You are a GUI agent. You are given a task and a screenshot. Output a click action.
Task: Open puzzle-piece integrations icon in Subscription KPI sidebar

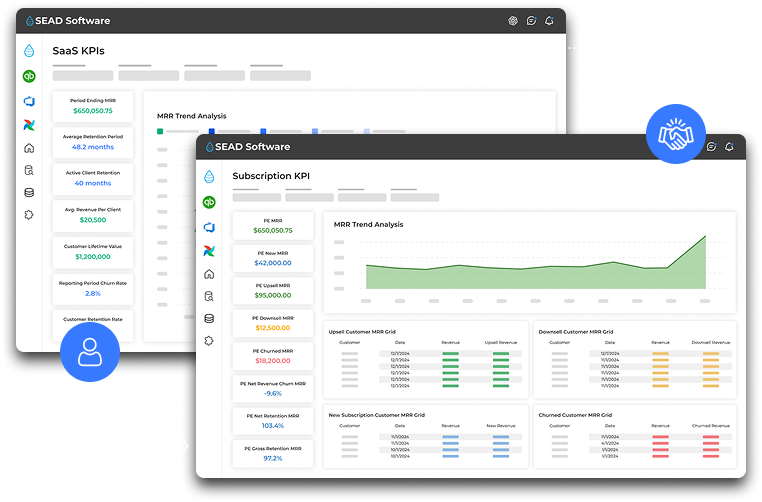tap(209, 341)
